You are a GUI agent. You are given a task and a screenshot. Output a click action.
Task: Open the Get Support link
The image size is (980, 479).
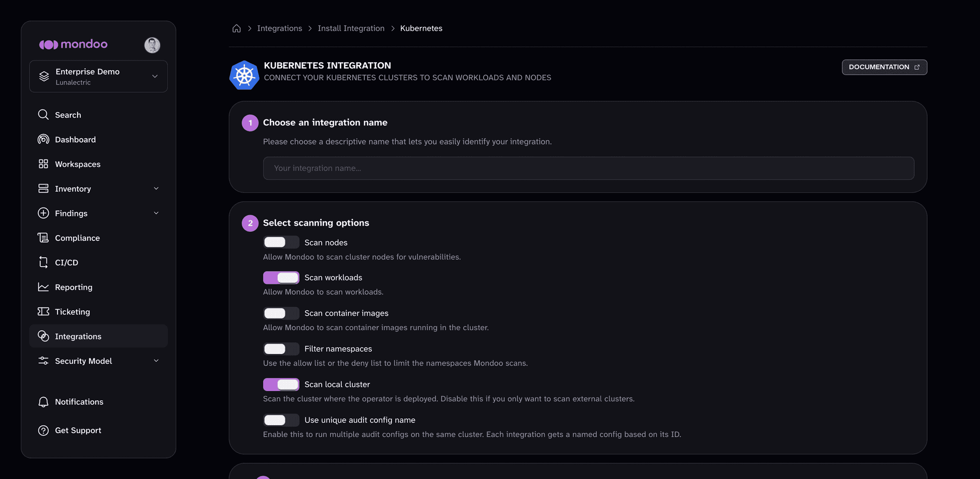99,430
